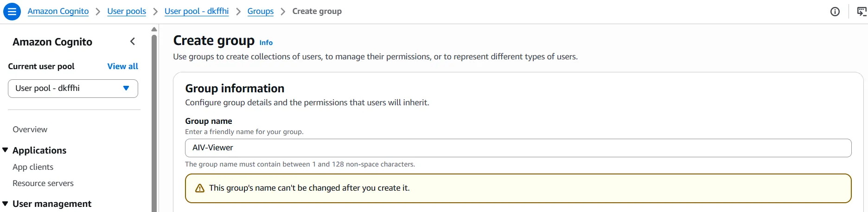Image resolution: width=868 pixels, height=212 pixels.
Task: Open App clients in sidebar
Action: pos(33,167)
